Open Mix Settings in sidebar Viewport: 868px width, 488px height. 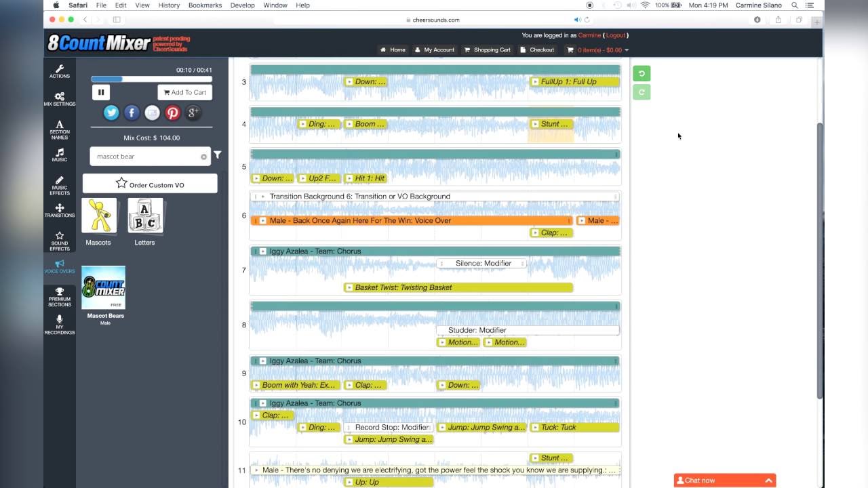[x=60, y=99]
